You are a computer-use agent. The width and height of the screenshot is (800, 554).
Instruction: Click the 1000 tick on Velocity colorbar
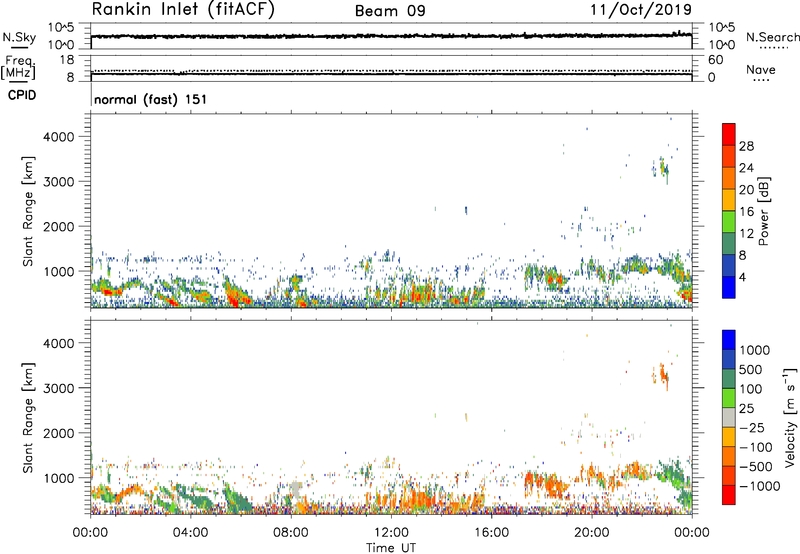click(755, 350)
